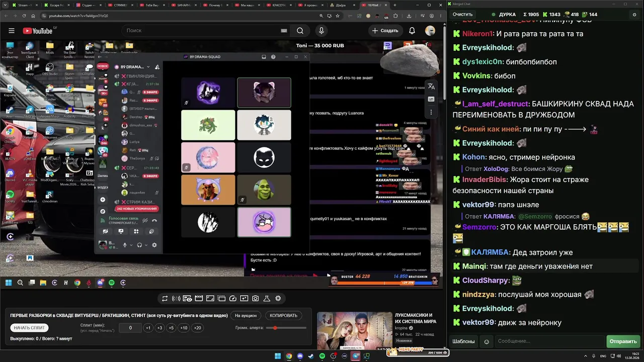Open Discord soundboard icon
644x362 pixels.
pos(151,231)
